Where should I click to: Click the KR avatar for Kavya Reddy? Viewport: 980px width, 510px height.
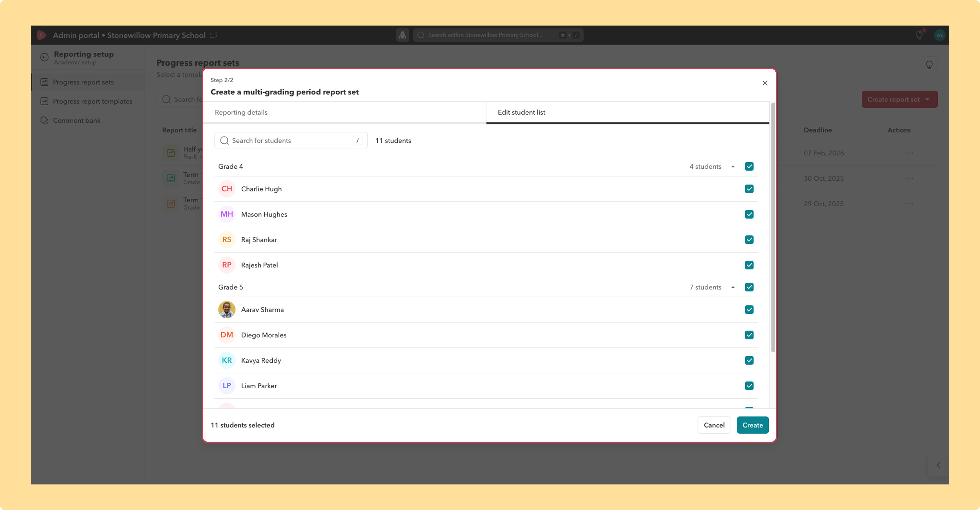coord(227,360)
